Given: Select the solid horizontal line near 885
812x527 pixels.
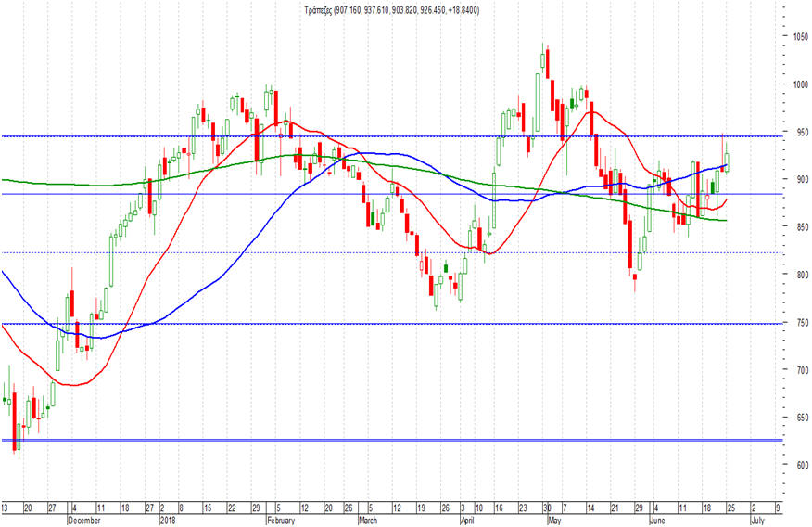Looking at the screenshot, I should pyautogui.click(x=392, y=194).
